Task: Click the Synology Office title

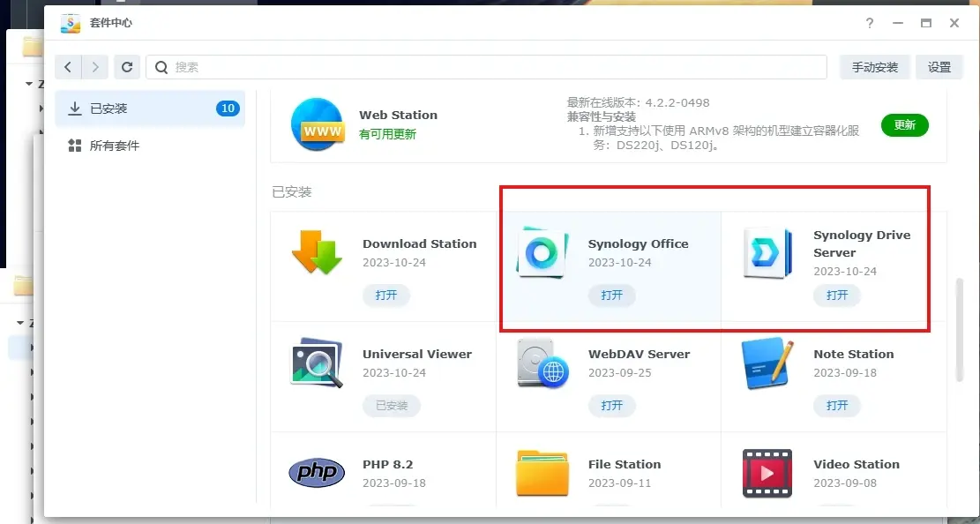Action: coord(638,243)
